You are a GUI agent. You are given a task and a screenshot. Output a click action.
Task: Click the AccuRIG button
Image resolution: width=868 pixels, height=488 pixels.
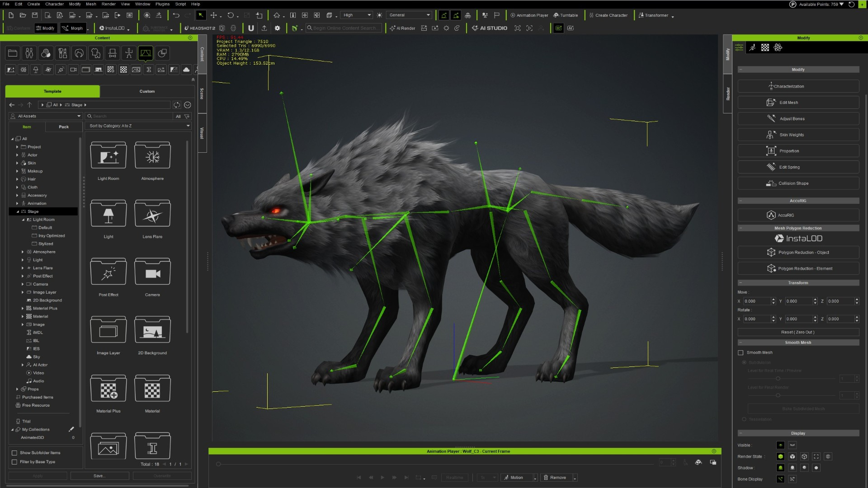[x=798, y=215]
